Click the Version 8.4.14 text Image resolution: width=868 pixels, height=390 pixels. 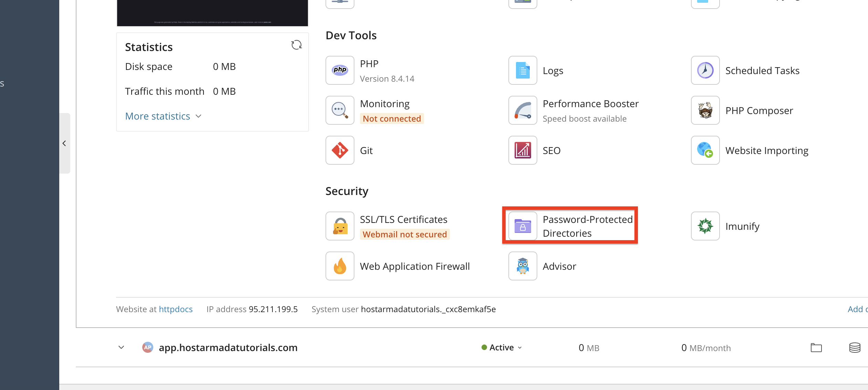coord(387,79)
